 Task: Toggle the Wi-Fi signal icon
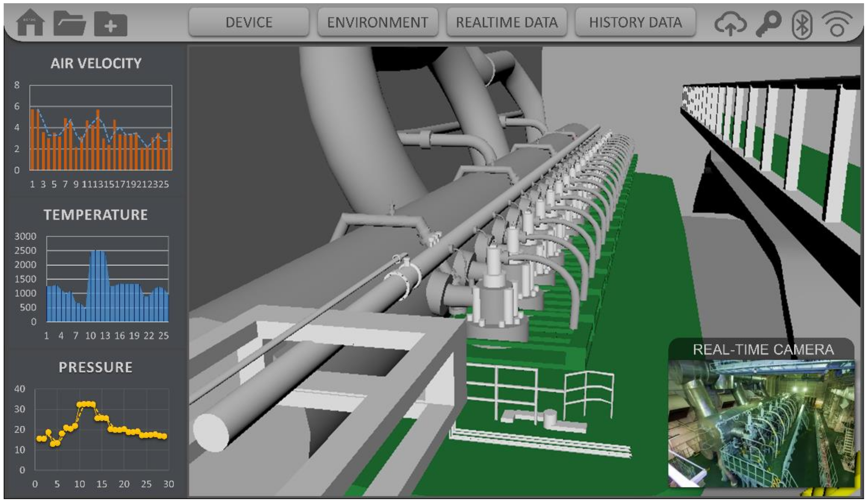[x=837, y=23]
